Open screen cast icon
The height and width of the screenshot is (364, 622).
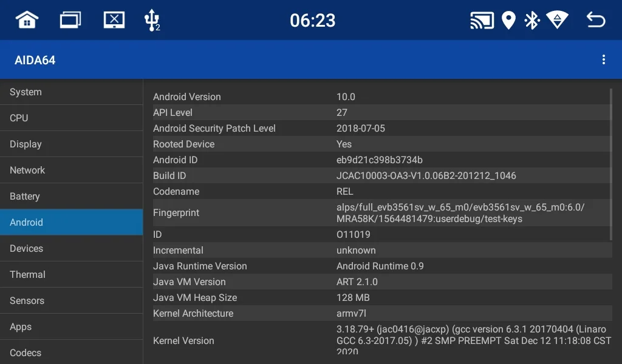click(482, 20)
